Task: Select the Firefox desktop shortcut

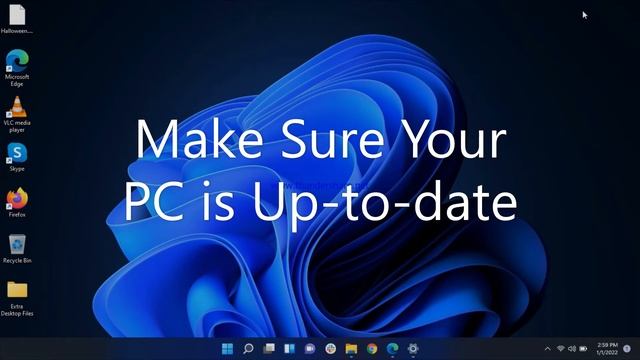Action: (x=17, y=202)
